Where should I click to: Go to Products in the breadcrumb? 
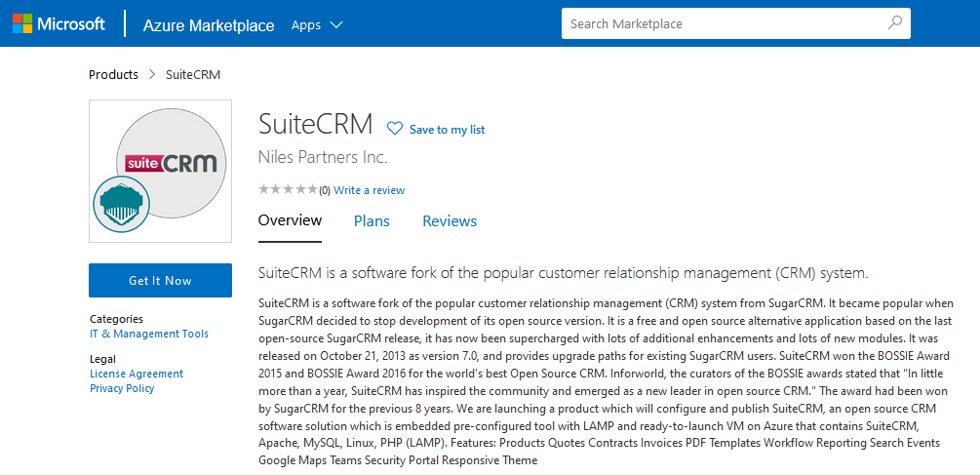tap(113, 74)
